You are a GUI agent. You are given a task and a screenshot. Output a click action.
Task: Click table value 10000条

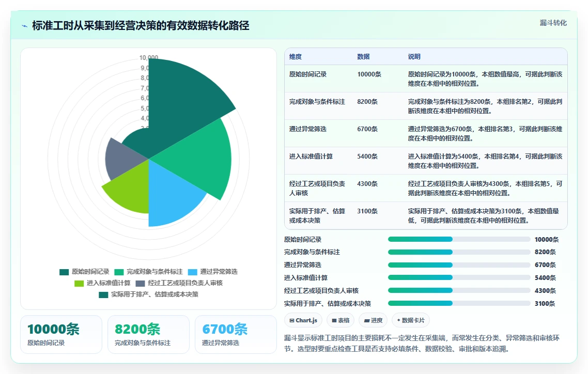coord(369,74)
